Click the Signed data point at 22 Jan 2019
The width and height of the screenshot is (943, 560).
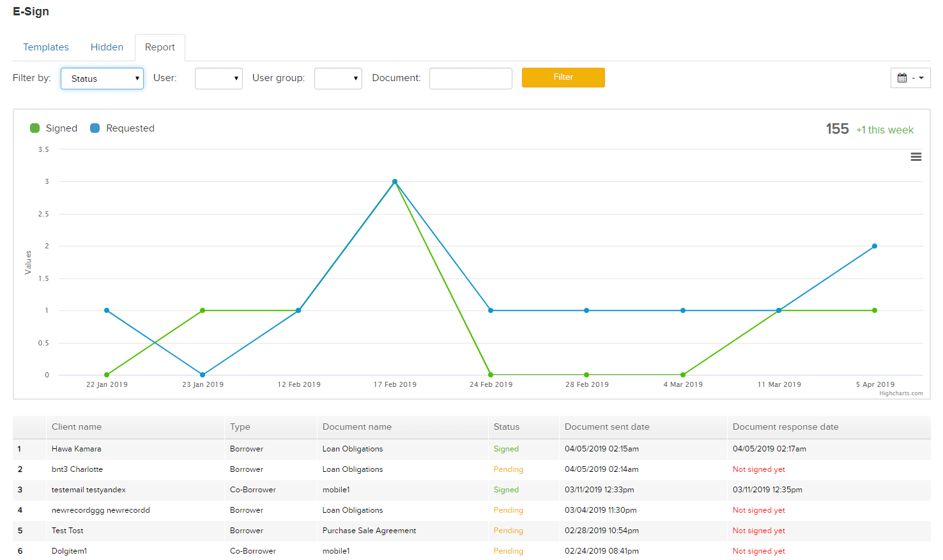pyautogui.click(x=107, y=375)
